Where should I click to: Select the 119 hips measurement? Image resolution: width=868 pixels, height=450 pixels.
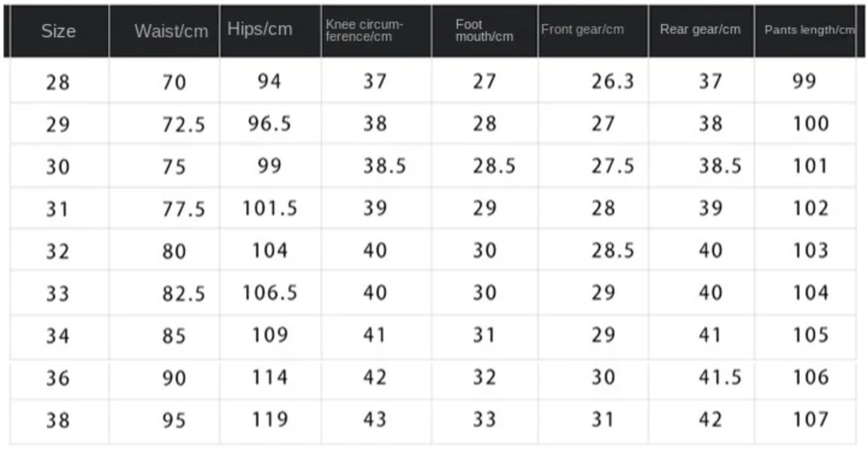pos(269,419)
